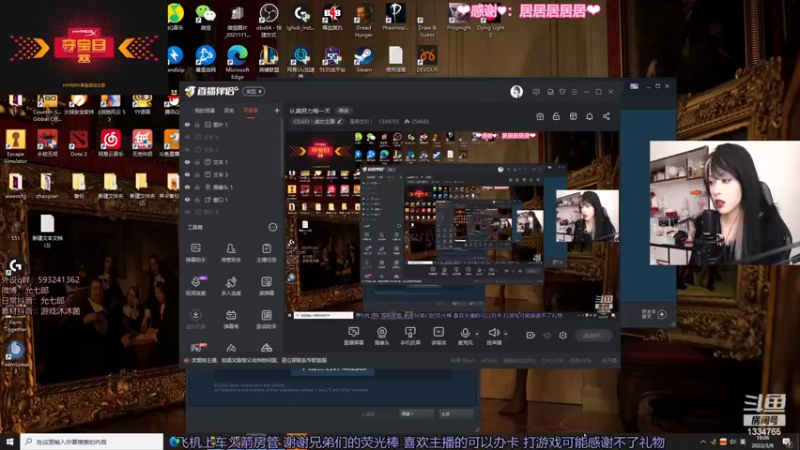Click the user avatar in stream app title bar
Screen dimensions: 800x450
tap(516, 91)
